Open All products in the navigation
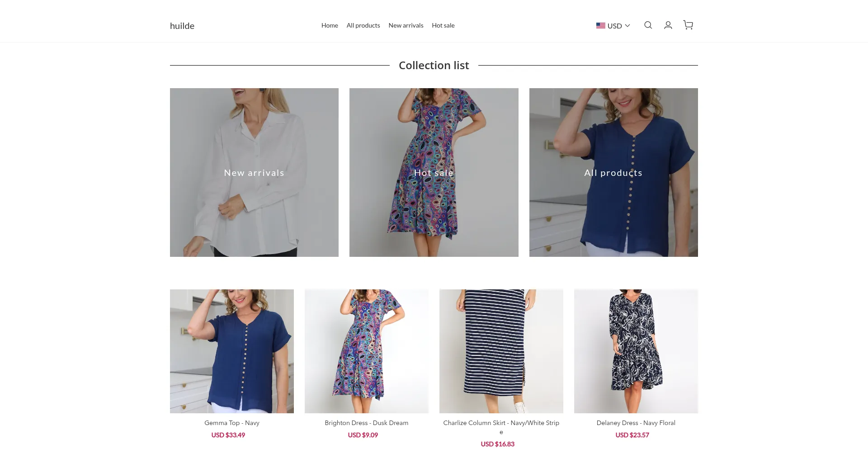Image resolution: width=868 pixels, height=449 pixels. (x=363, y=25)
